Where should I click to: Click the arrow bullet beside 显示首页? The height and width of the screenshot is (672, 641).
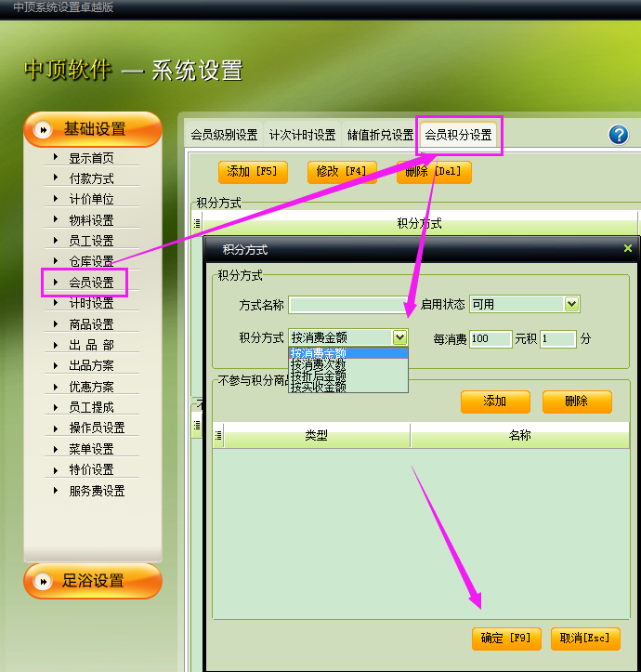[x=56, y=157]
